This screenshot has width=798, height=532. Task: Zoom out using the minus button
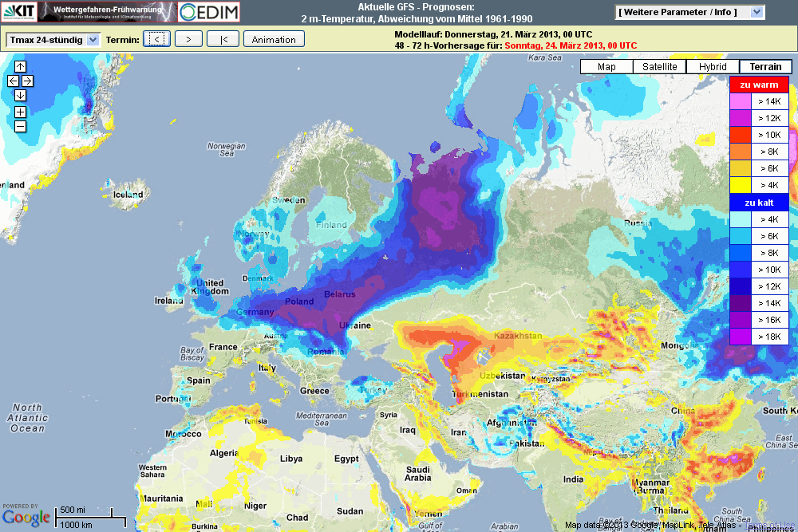click(x=20, y=126)
